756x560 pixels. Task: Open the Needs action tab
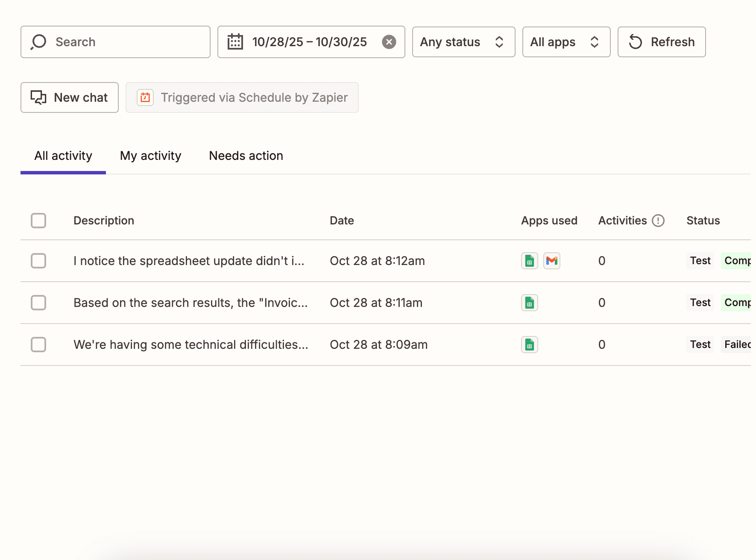246,156
